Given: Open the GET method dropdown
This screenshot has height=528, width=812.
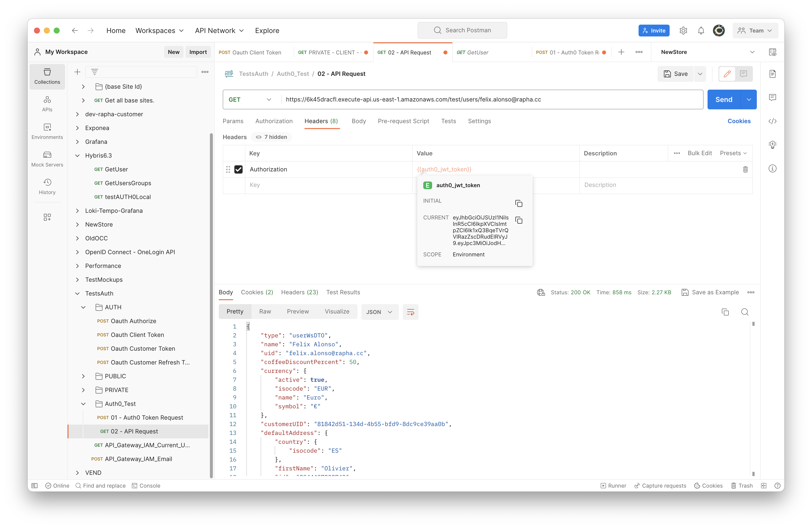Looking at the screenshot, I should click(250, 99).
